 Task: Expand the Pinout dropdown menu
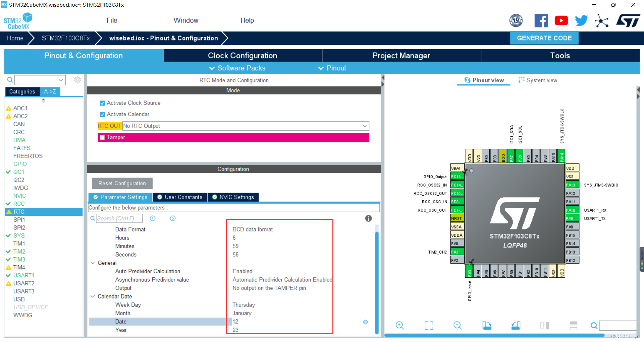[332, 68]
